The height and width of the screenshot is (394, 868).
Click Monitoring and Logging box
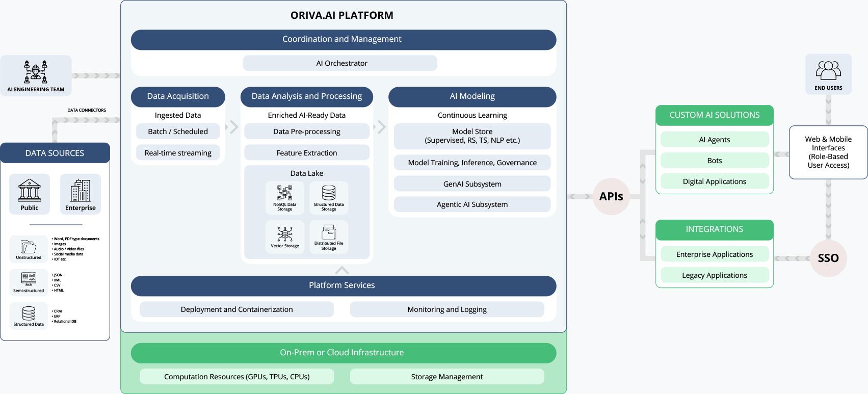447,309
